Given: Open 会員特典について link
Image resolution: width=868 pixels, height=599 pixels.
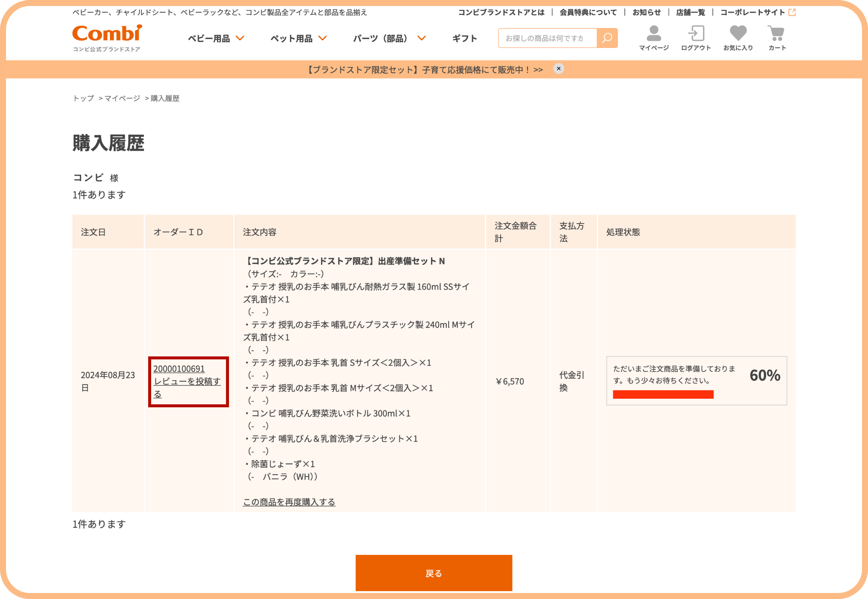Looking at the screenshot, I should tap(588, 12).
